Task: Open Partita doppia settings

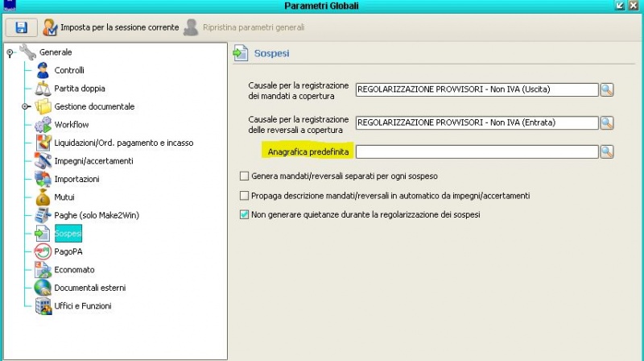Action: coord(79,89)
